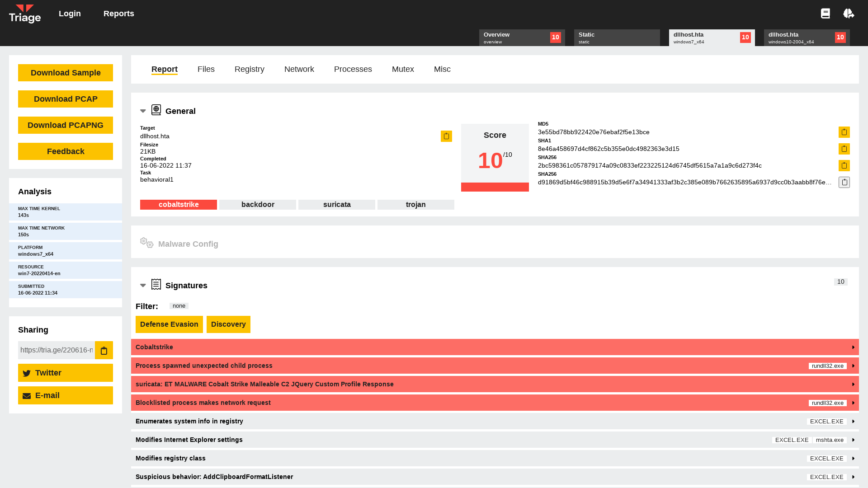Copy the target filename dllhost.hta
The height and width of the screenshot is (488, 868).
446,136
